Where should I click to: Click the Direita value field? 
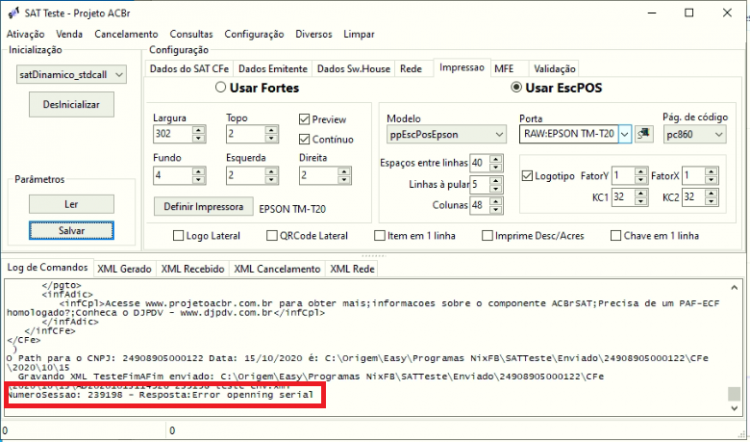tap(318, 175)
